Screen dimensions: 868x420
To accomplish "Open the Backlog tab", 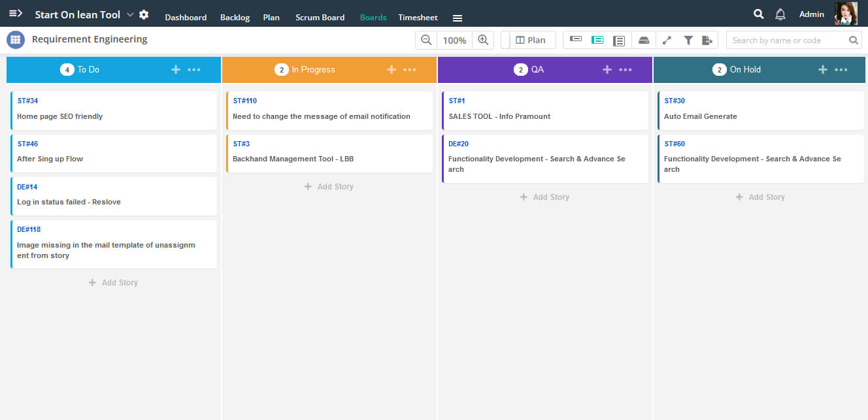I will pos(235,18).
